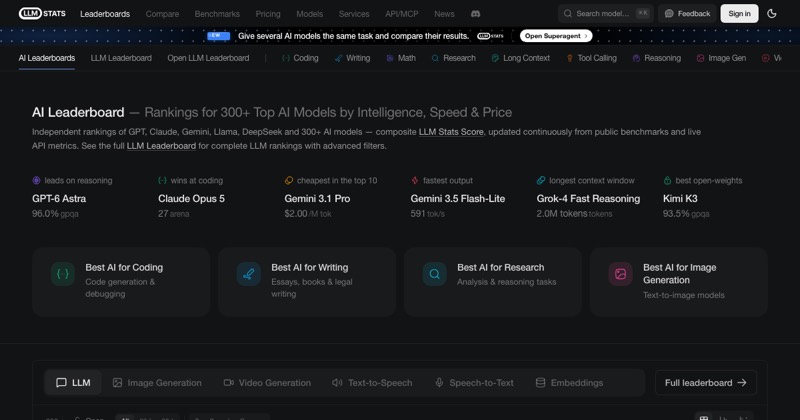This screenshot has width=800, height=420.
Task: Open the Feedback button
Action: pyautogui.click(x=687, y=14)
